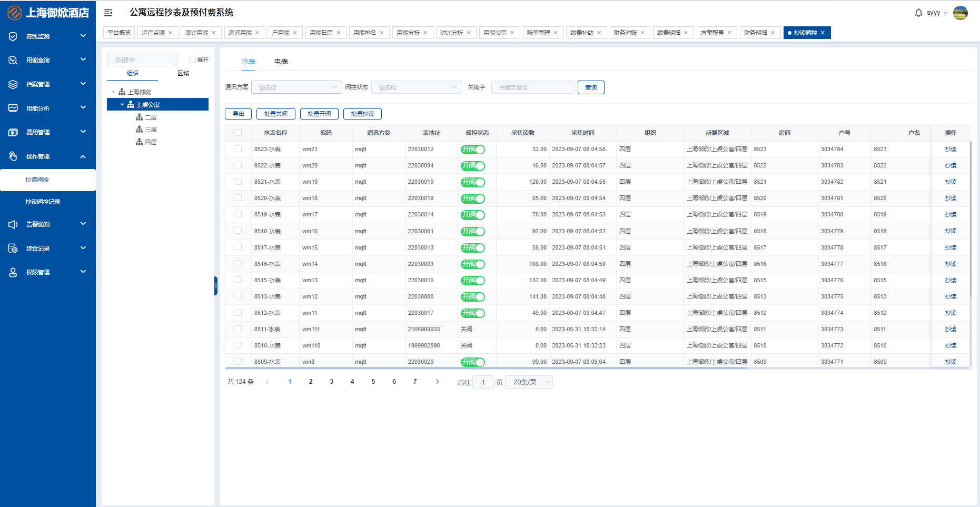Open 抄读阀控记录 in the sidebar menu
Image resolution: width=980 pixels, height=507 pixels.
click(43, 202)
